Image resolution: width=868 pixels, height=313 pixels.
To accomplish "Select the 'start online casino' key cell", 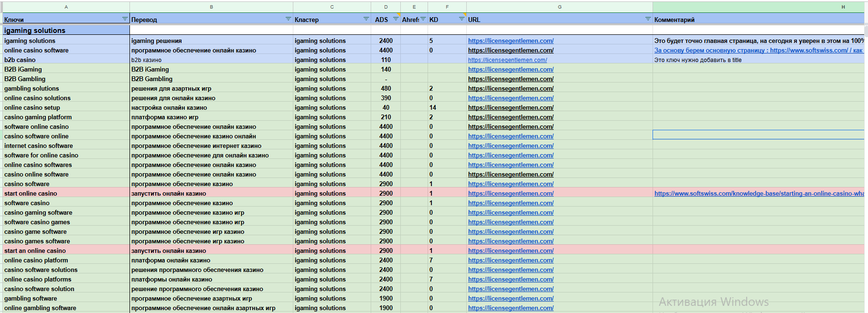I will coord(31,194).
